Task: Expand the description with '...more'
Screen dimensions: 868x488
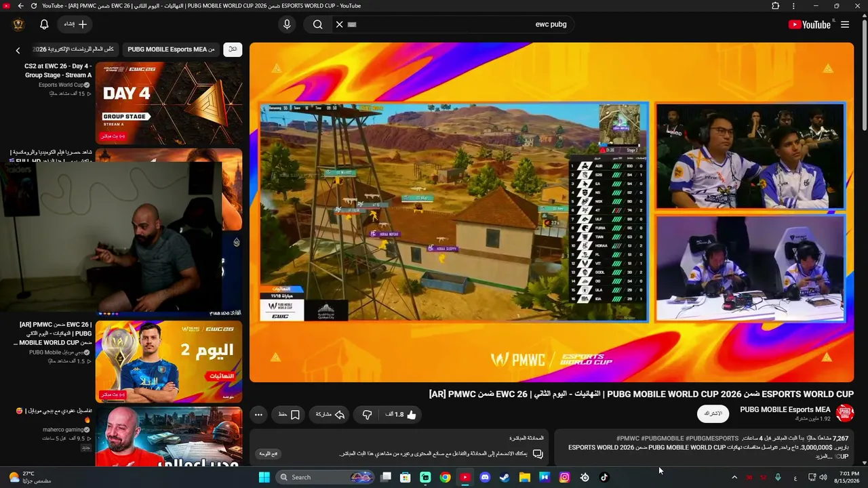Action: click(824, 457)
